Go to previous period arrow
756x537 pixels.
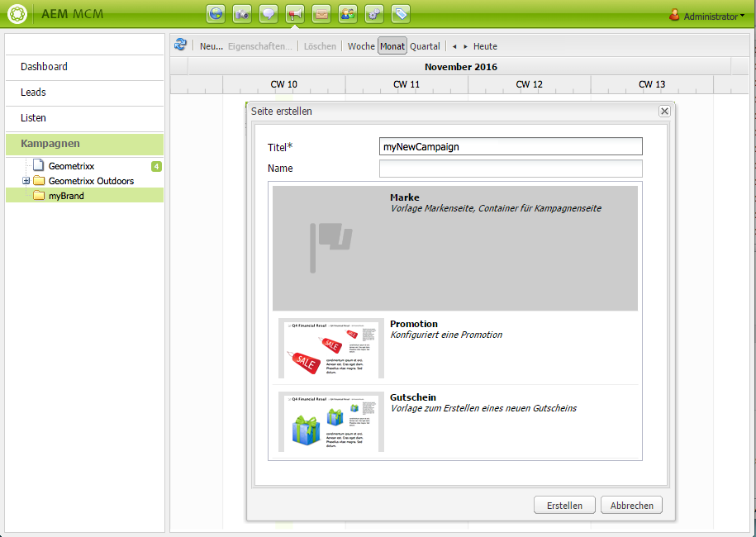point(454,47)
